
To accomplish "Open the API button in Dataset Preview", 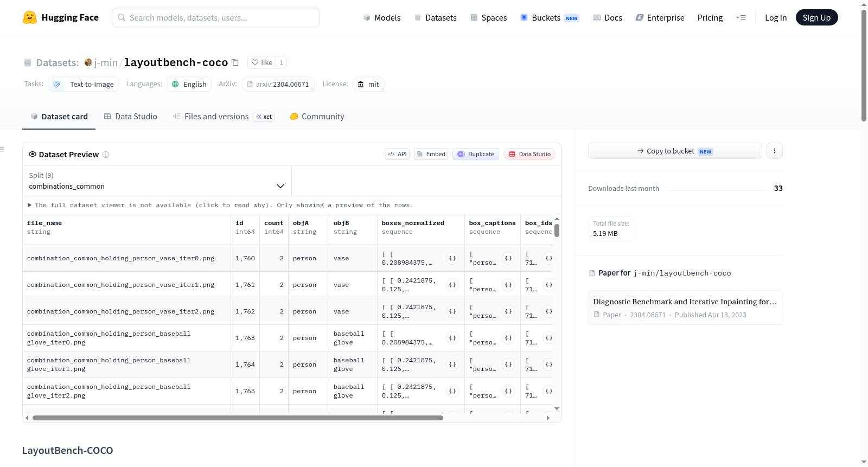I will (x=397, y=154).
